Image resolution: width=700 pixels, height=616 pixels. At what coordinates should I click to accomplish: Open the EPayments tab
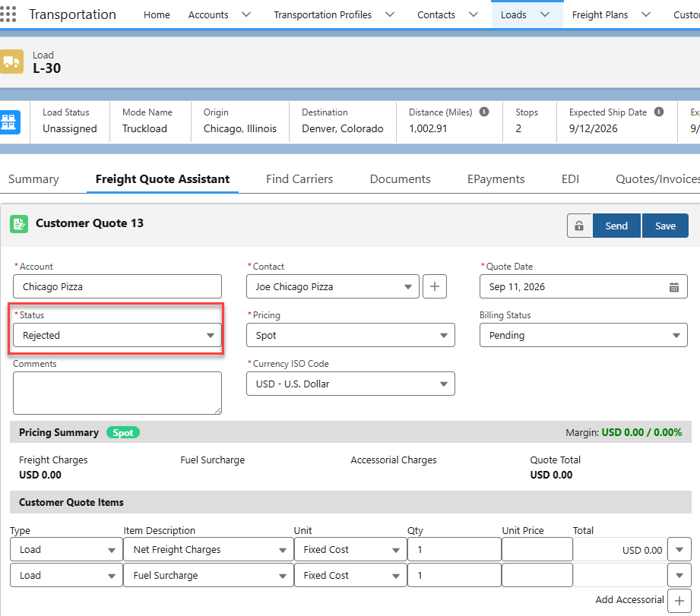[x=496, y=179]
